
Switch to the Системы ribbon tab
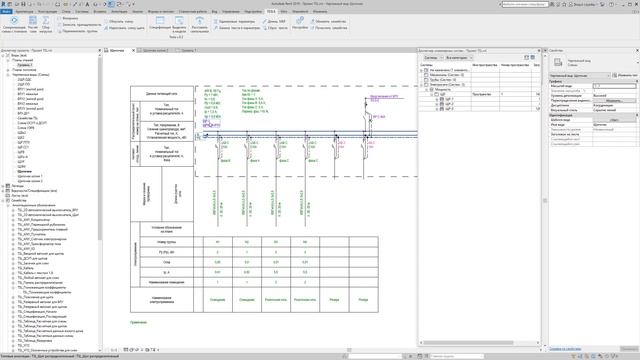[x=82, y=11]
